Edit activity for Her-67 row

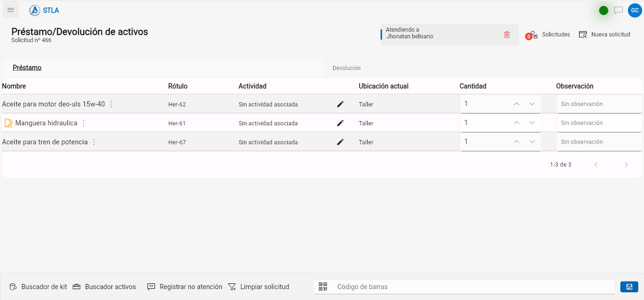(x=340, y=142)
